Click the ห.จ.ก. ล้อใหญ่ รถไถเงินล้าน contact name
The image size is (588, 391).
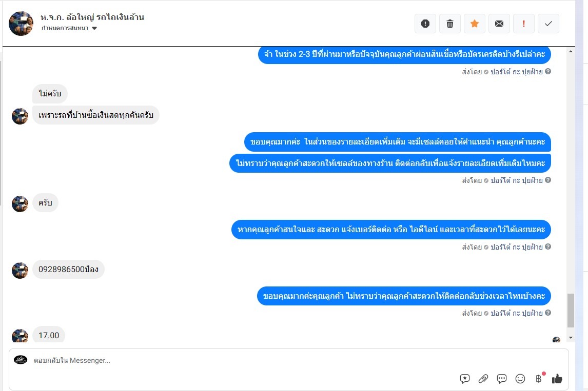[x=92, y=17]
